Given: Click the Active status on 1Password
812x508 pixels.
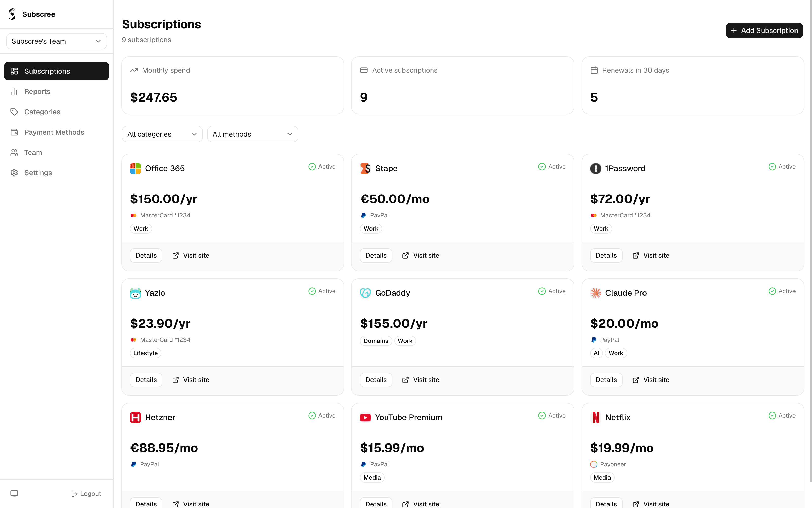Looking at the screenshot, I should point(782,167).
